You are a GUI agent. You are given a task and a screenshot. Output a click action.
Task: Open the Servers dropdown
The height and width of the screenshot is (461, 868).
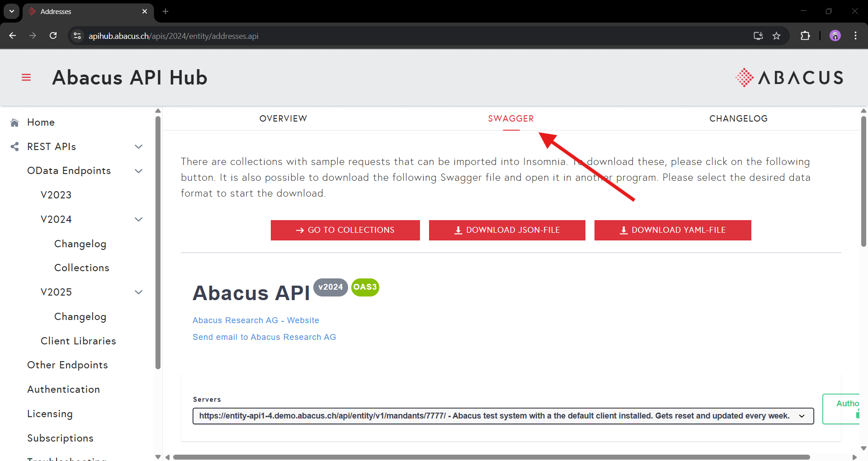pyautogui.click(x=503, y=416)
